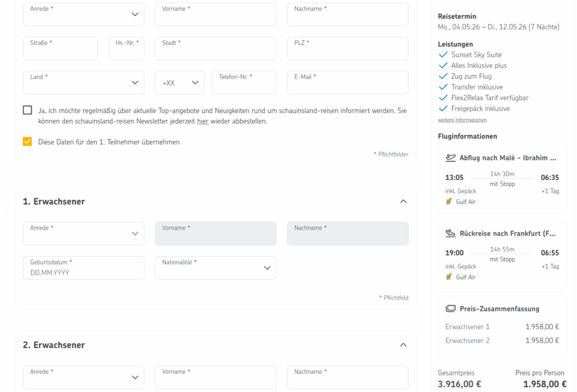The image size is (577, 392).
Task: Uncheck 'Diese Daten für den 1. Teilnehmer übernehmen'
Action: click(x=27, y=141)
